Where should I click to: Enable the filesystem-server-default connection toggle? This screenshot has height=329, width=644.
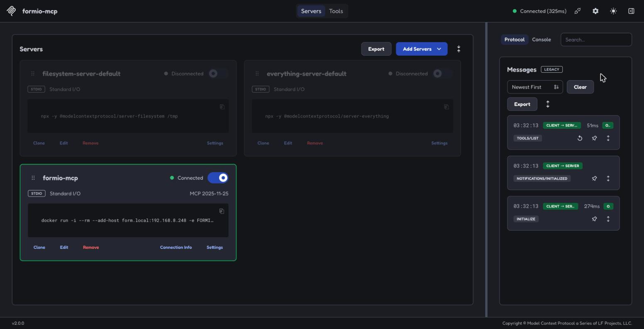pos(218,74)
